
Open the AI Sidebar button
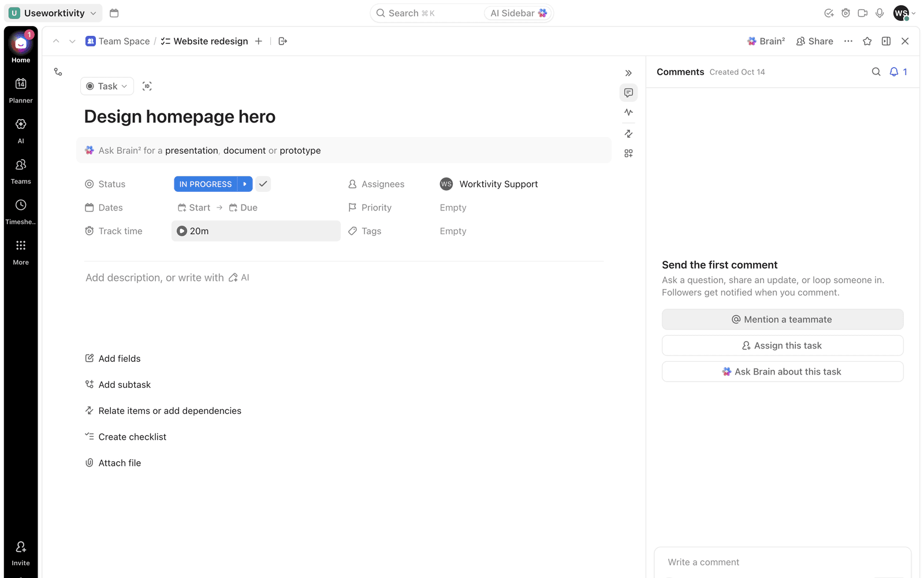tap(519, 13)
